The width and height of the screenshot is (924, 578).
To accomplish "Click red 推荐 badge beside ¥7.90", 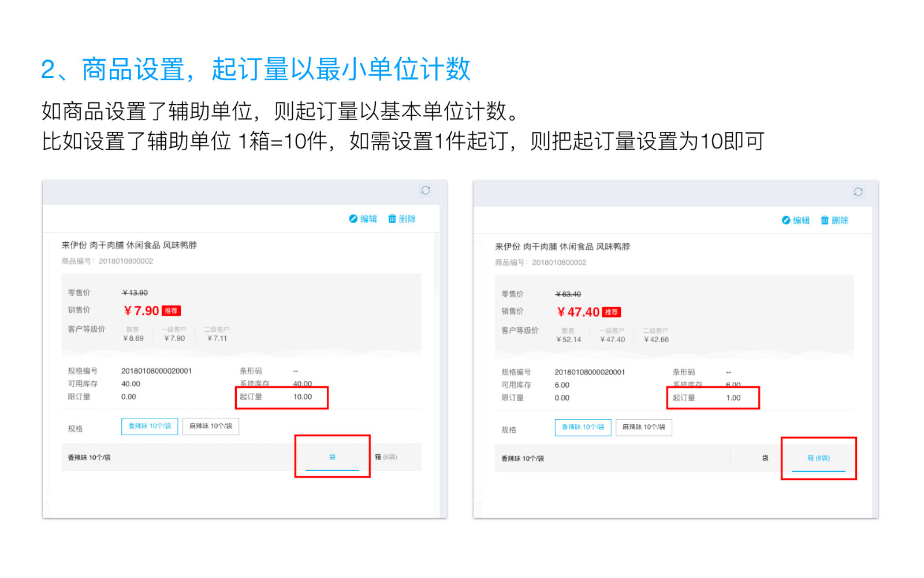I will click(171, 311).
